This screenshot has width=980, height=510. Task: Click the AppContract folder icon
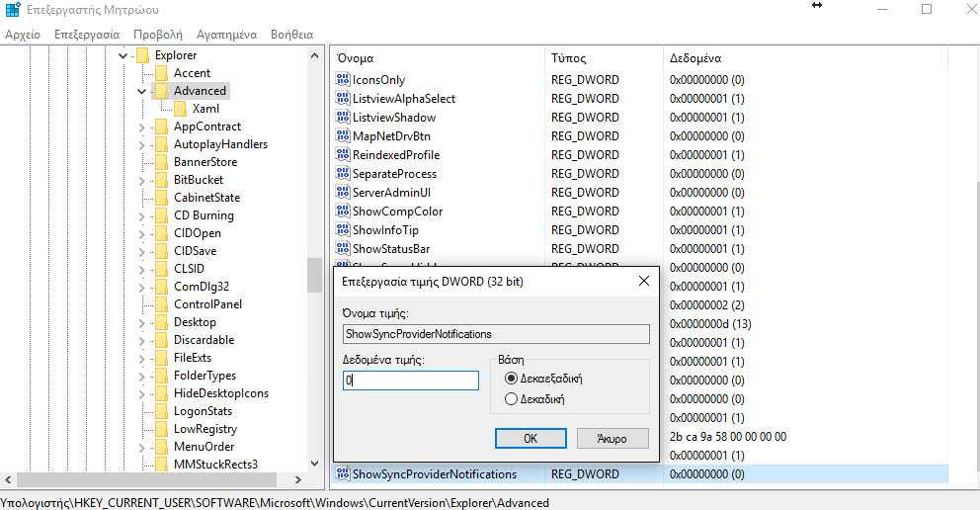(x=161, y=127)
